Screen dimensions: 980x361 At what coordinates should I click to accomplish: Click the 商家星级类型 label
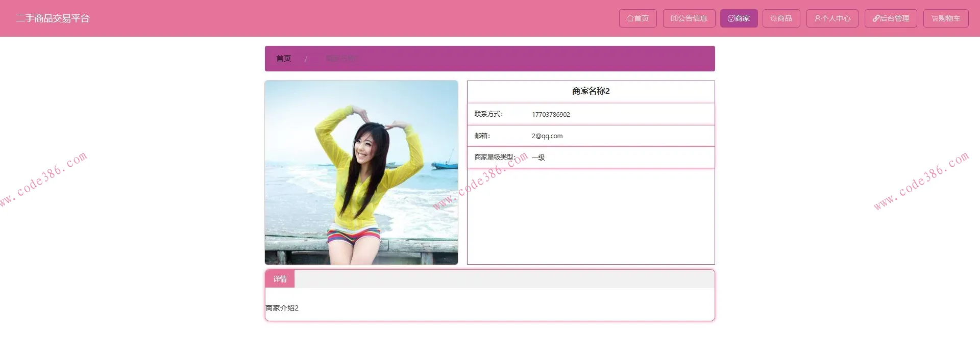coord(495,158)
